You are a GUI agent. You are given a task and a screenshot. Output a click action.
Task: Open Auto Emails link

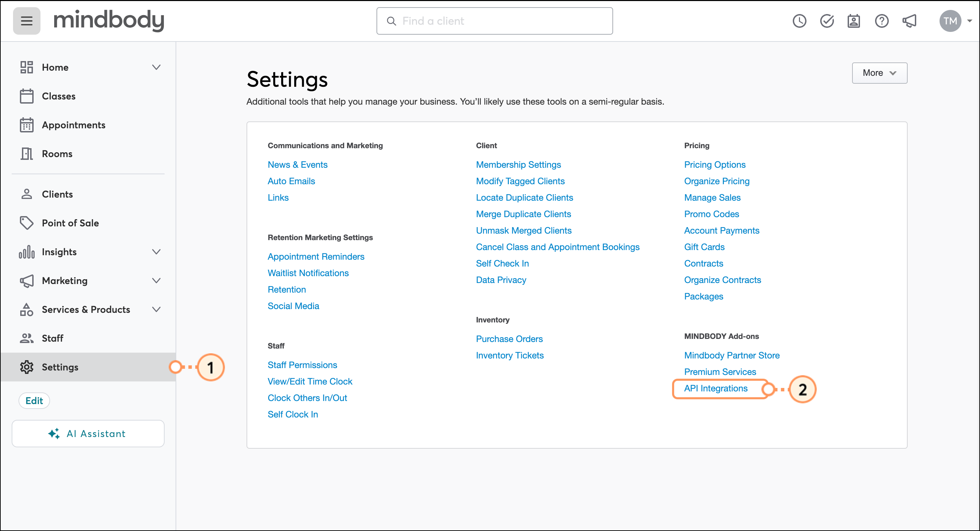click(x=291, y=181)
